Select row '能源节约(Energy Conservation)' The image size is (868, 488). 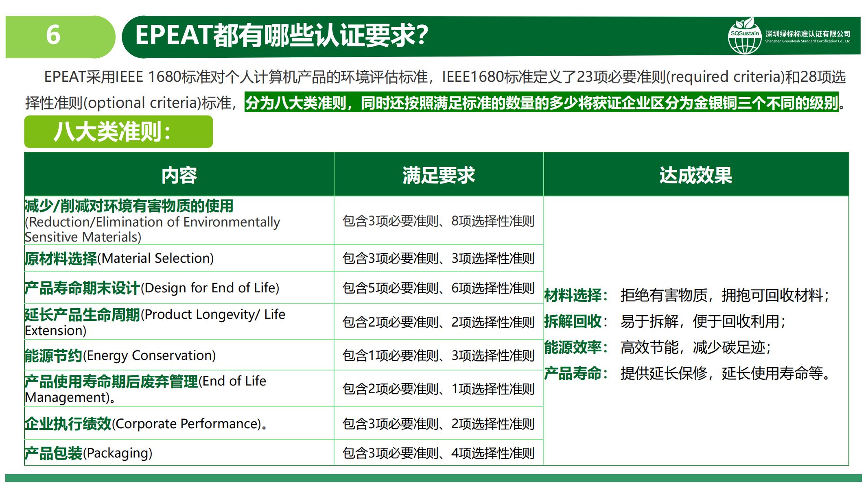click(x=179, y=355)
